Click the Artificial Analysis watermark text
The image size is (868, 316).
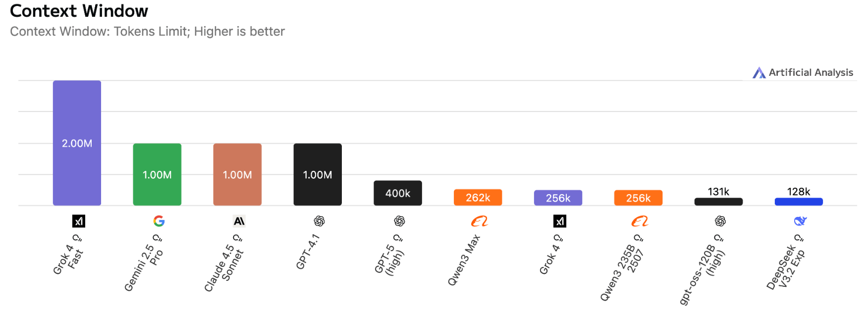[x=811, y=73]
